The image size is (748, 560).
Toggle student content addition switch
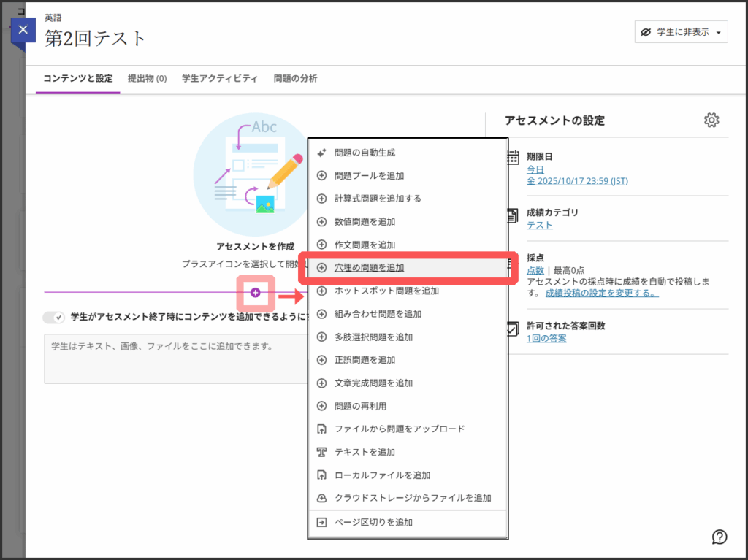point(54,318)
